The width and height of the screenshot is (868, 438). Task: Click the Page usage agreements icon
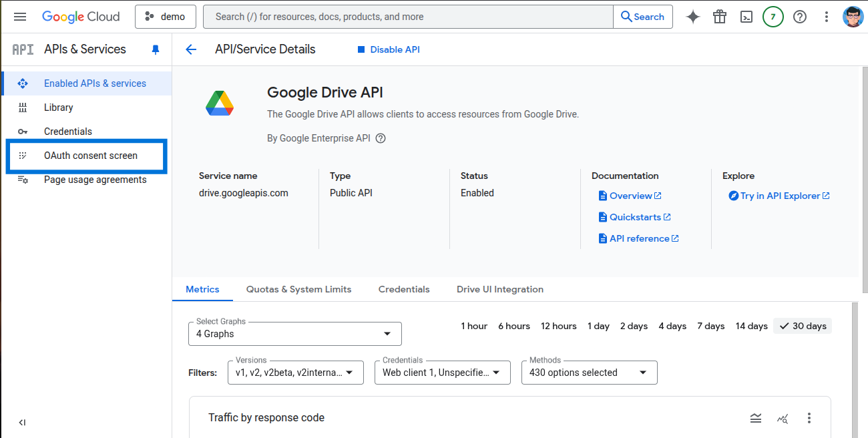[x=23, y=180]
